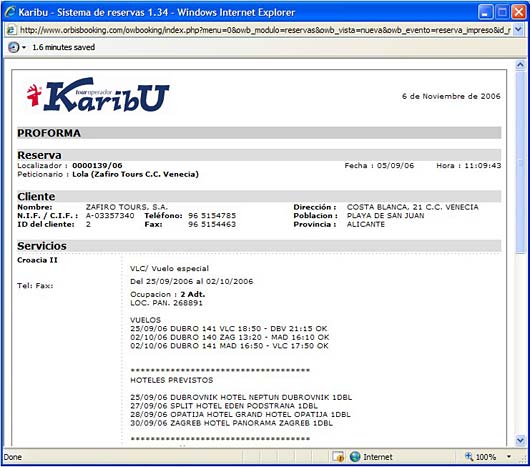Click the N.I.F. value A-03357340

click(x=110, y=216)
